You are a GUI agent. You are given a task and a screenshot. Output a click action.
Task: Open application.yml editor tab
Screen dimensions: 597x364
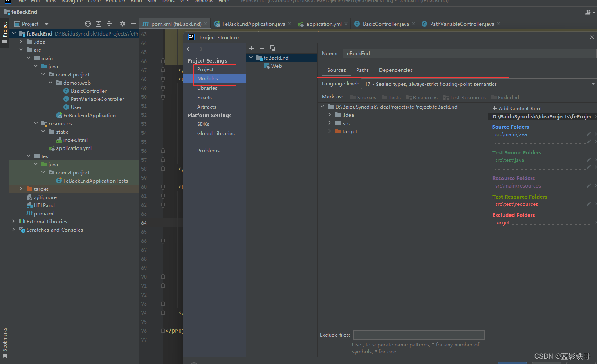click(324, 24)
